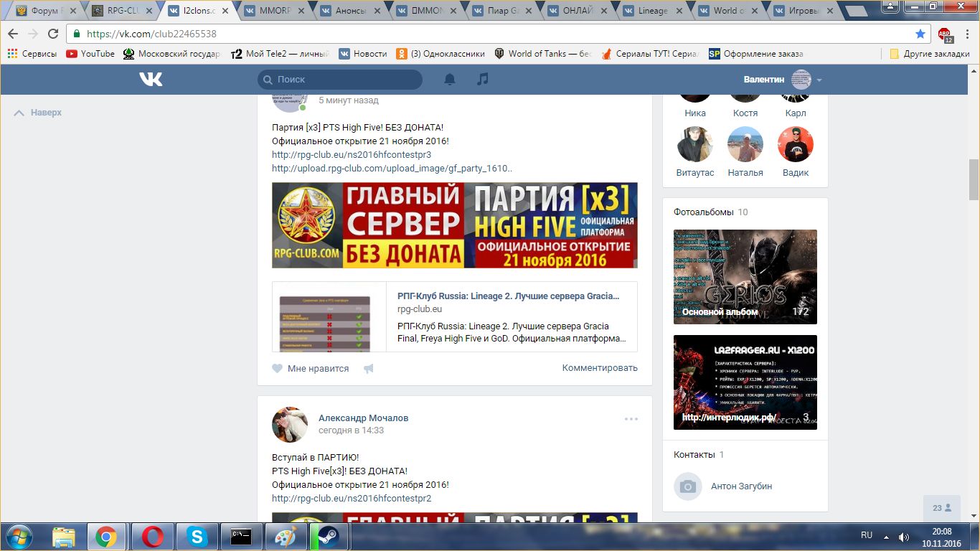Open the rpg-club.eu ns2016hfcontestpr3 link
Screen dimensions: 980x551
(x=352, y=154)
